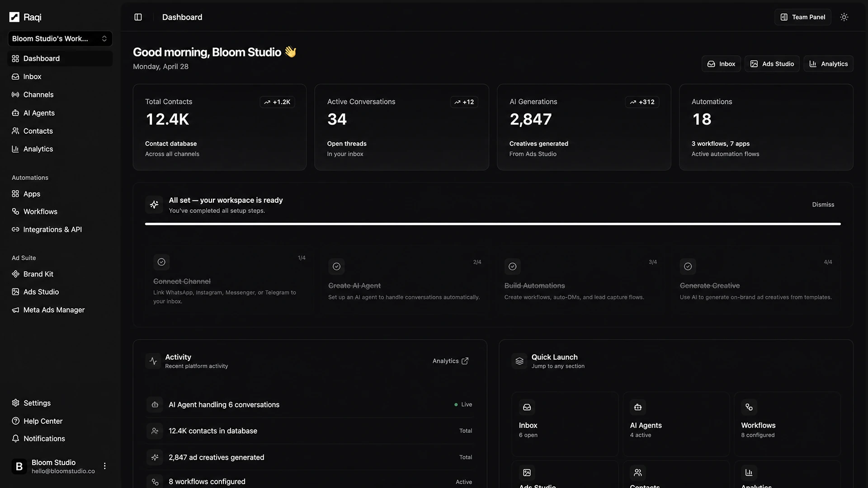Click the Bloom Studio avatar B
Viewport: 868px width, 488px height.
(x=19, y=466)
